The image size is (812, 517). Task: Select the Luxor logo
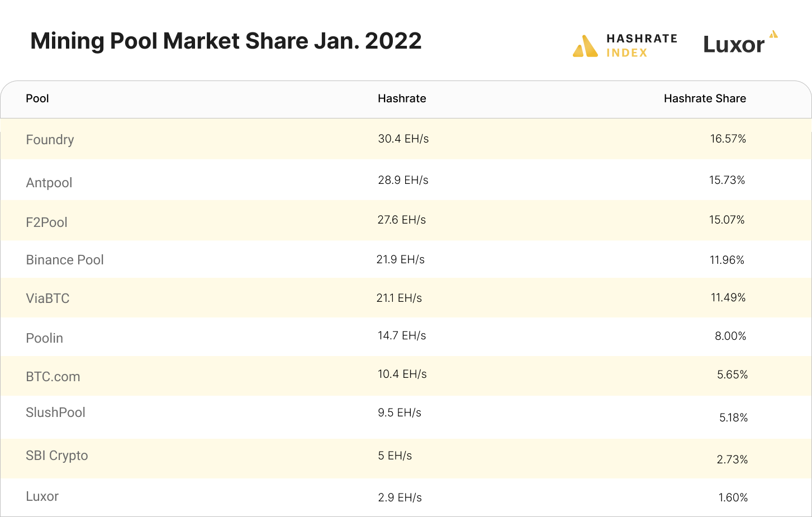click(x=734, y=44)
